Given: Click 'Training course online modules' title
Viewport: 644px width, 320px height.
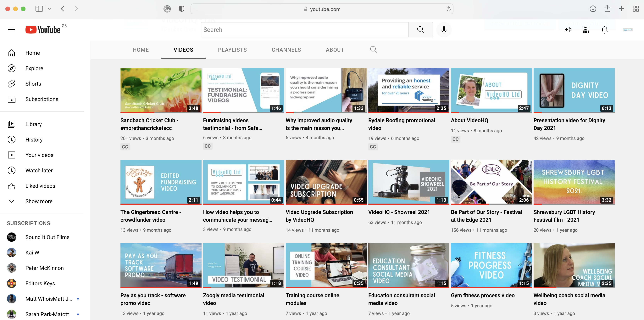Looking at the screenshot, I should click(313, 299).
